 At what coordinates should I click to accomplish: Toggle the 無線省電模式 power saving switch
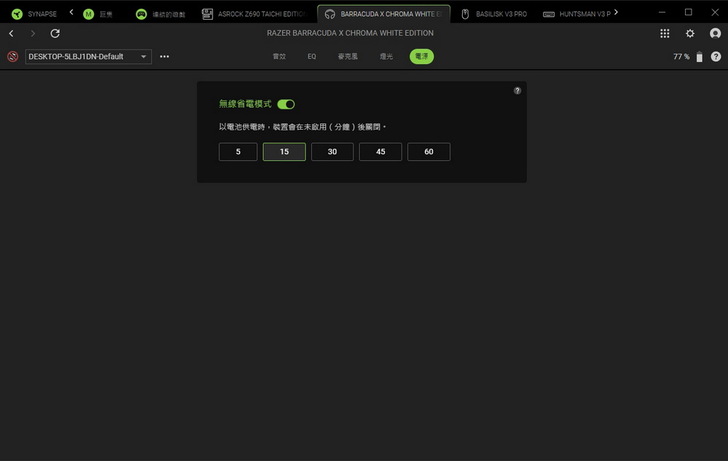pyautogui.click(x=286, y=104)
